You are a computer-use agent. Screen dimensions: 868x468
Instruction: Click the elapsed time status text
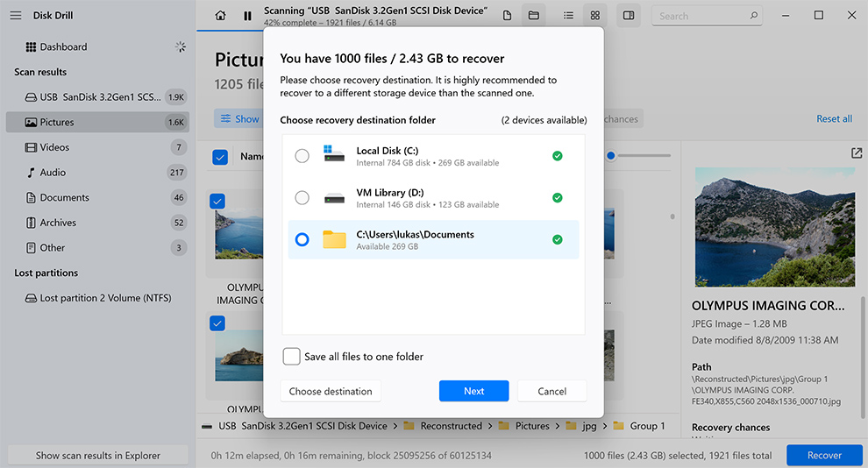point(351,456)
